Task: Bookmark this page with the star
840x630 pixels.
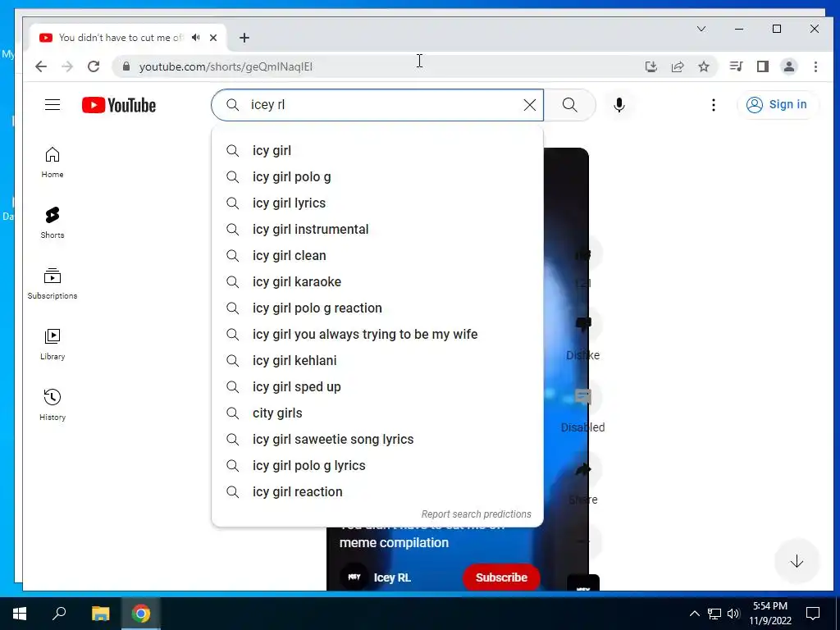Action: (x=703, y=66)
